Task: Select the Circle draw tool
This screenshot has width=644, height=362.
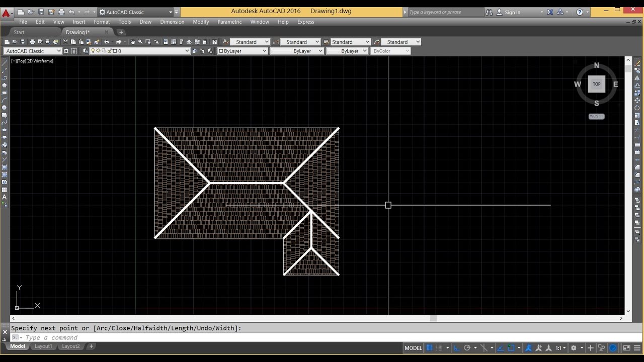Action: [5, 108]
